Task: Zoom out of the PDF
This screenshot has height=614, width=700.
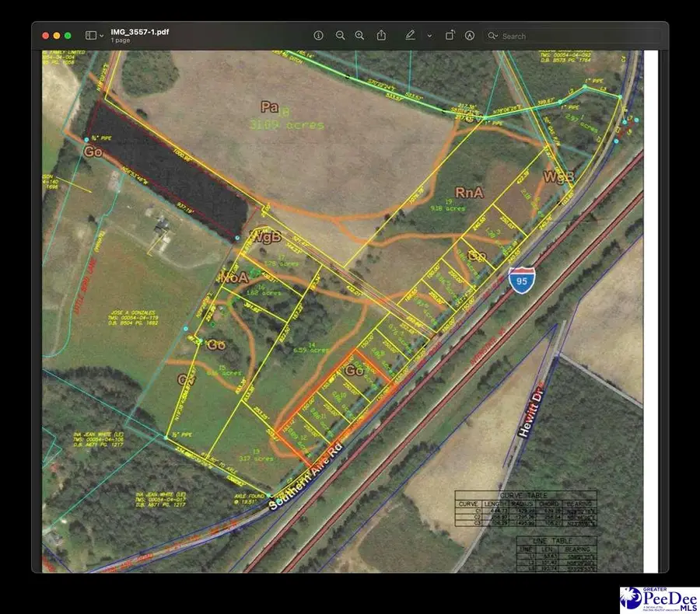Action: pyautogui.click(x=340, y=36)
